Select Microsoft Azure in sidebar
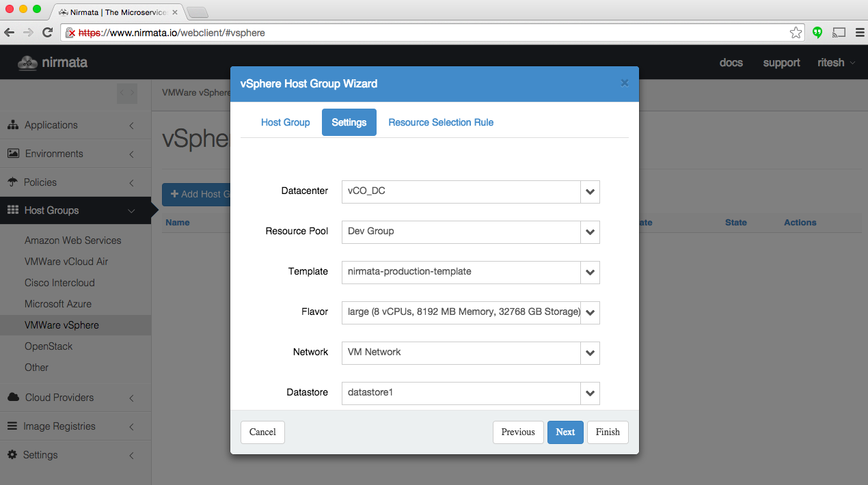This screenshot has height=485, width=868. coord(58,304)
